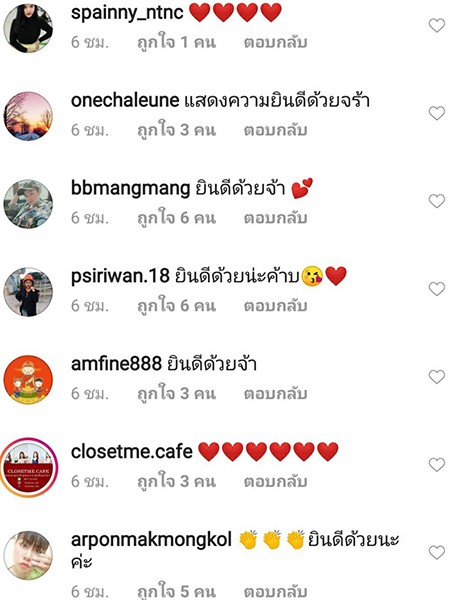Tap heart icon on onechaleune's comment

436,113
